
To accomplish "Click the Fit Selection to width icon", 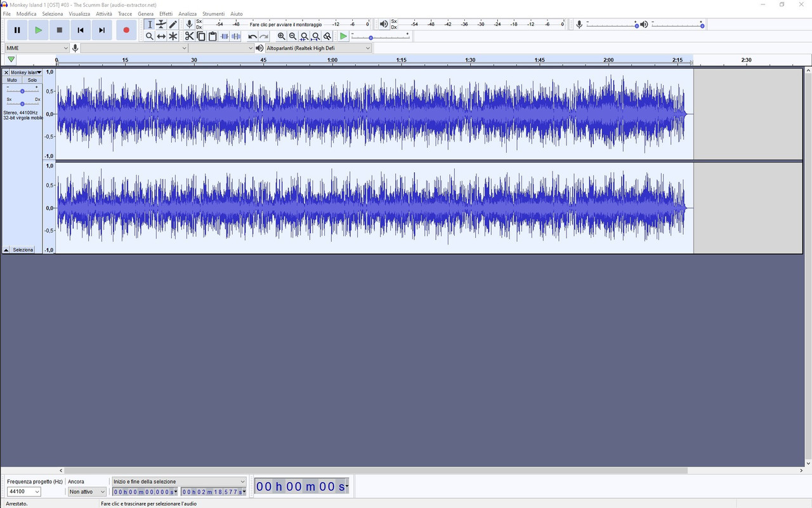I will point(304,36).
